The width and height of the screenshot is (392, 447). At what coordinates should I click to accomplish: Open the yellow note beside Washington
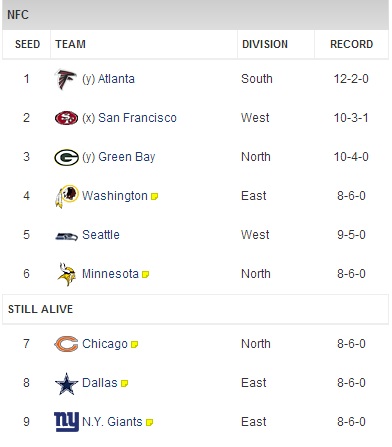point(154,196)
